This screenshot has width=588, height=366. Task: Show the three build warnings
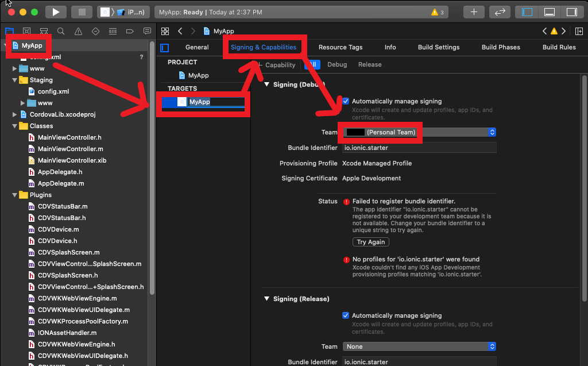coord(437,12)
